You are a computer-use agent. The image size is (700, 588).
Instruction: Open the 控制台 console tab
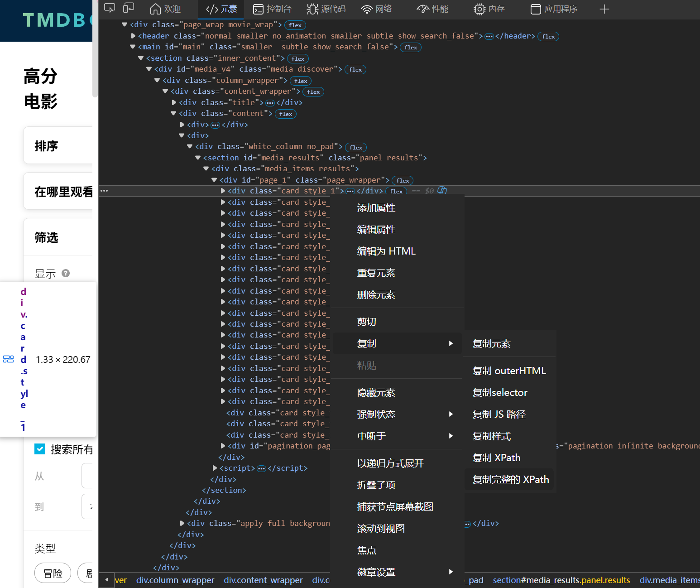(x=272, y=9)
